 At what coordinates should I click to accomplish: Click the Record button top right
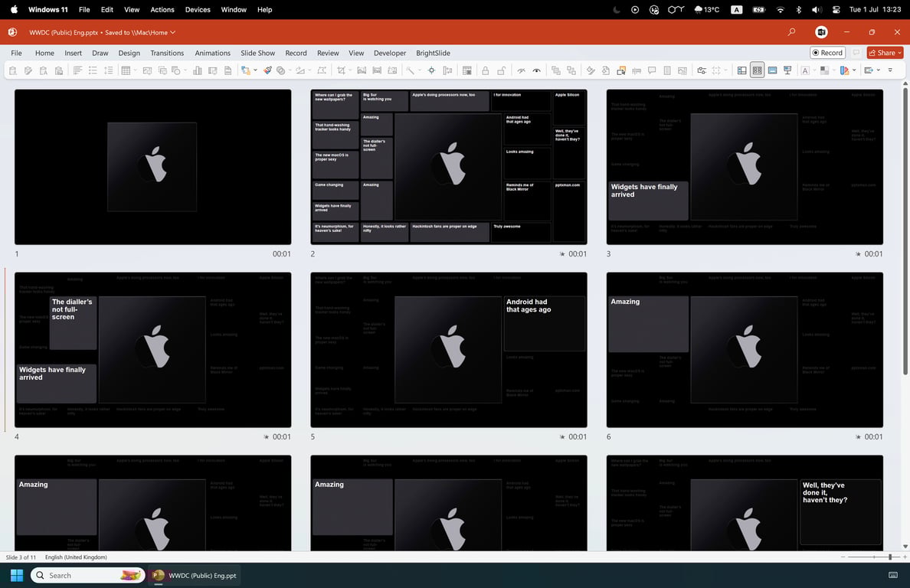(827, 53)
